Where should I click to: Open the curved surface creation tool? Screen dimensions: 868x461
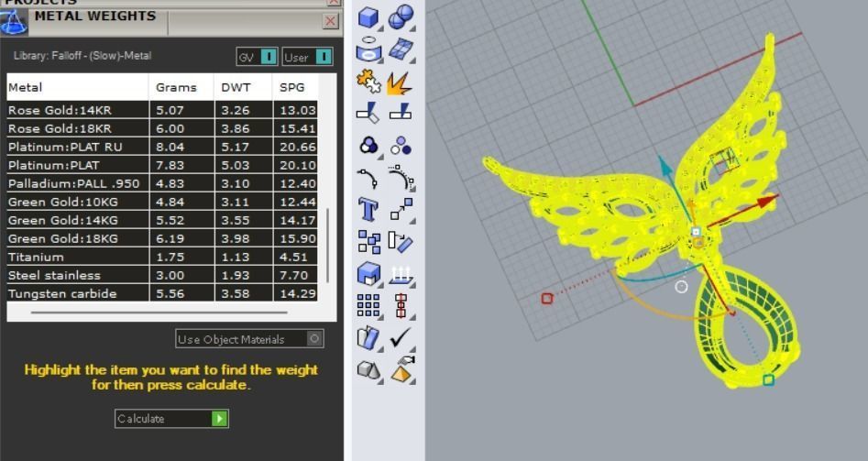(368, 49)
